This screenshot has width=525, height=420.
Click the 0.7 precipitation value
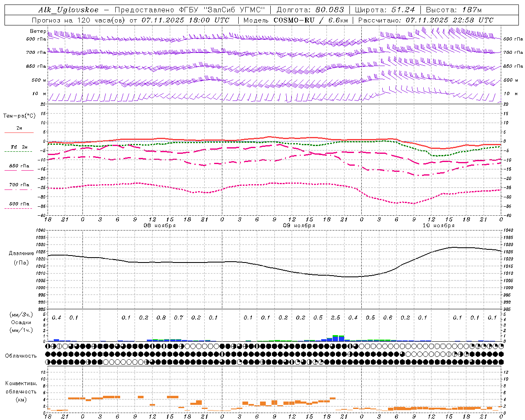(178, 317)
